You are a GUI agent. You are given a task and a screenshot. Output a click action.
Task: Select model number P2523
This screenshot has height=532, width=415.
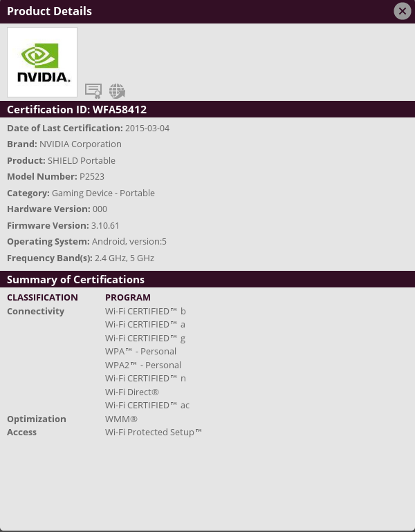92,176
